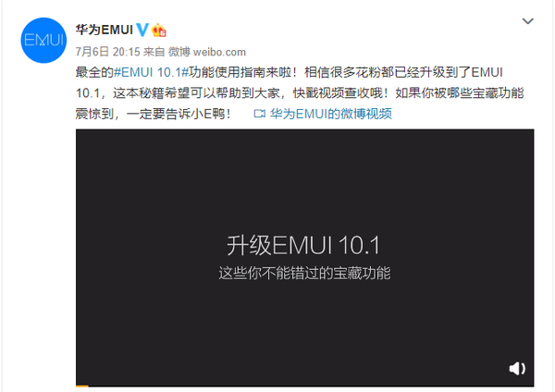Open the #EMUI 10.1# hashtag topic
The height and width of the screenshot is (392, 555).
click(151, 72)
